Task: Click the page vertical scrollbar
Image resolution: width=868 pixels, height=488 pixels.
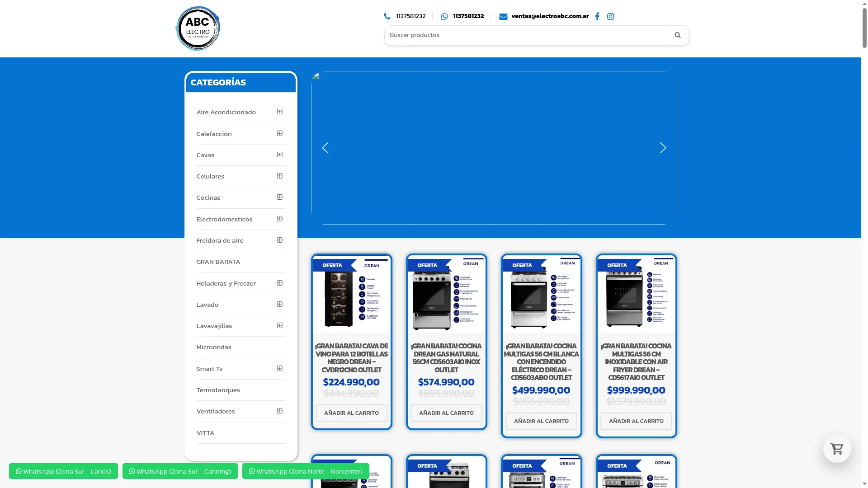Action: tap(864, 27)
